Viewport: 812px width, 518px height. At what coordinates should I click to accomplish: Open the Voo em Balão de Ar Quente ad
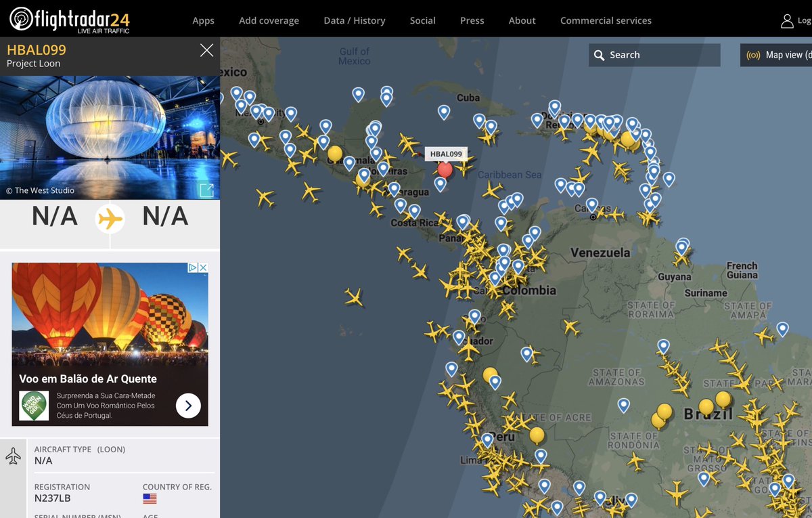coord(88,379)
